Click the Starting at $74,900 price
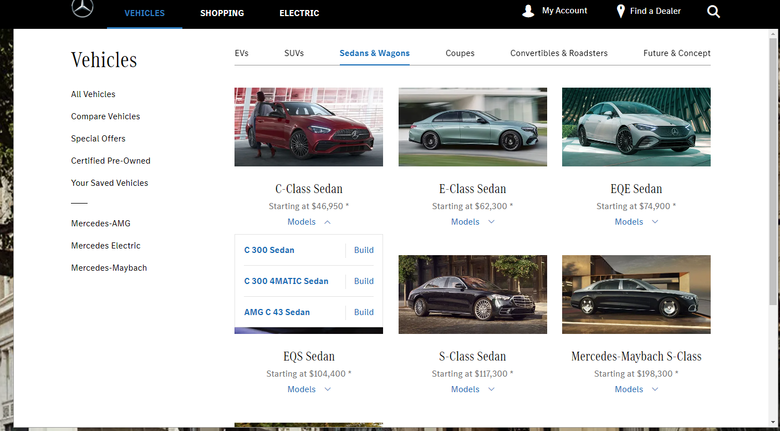Image resolution: width=780 pixels, height=431 pixels. (636, 206)
